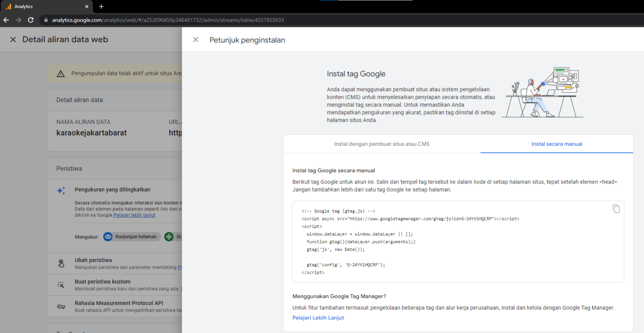Click the Measurement Protocol API key icon

tap(61, 306)
